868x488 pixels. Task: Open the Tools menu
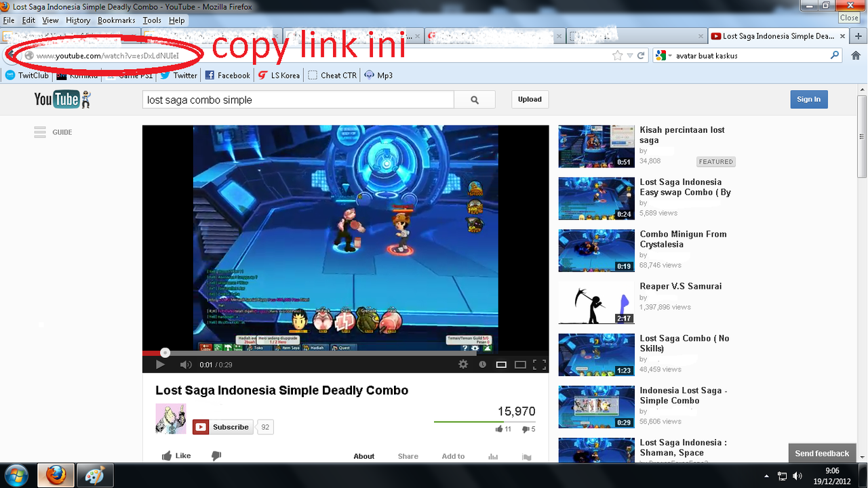tap(152, 20)
